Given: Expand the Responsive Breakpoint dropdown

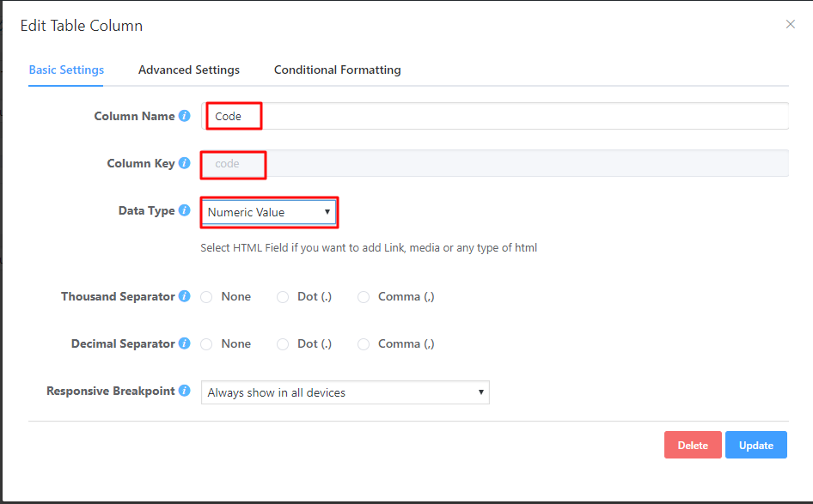Looking at the screenshot, I should 345,393.
